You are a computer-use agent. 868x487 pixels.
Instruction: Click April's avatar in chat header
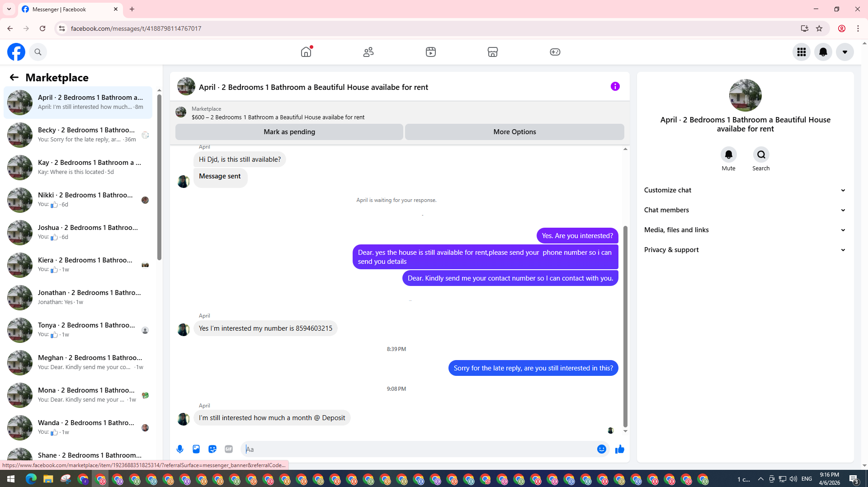coord(186,86)
